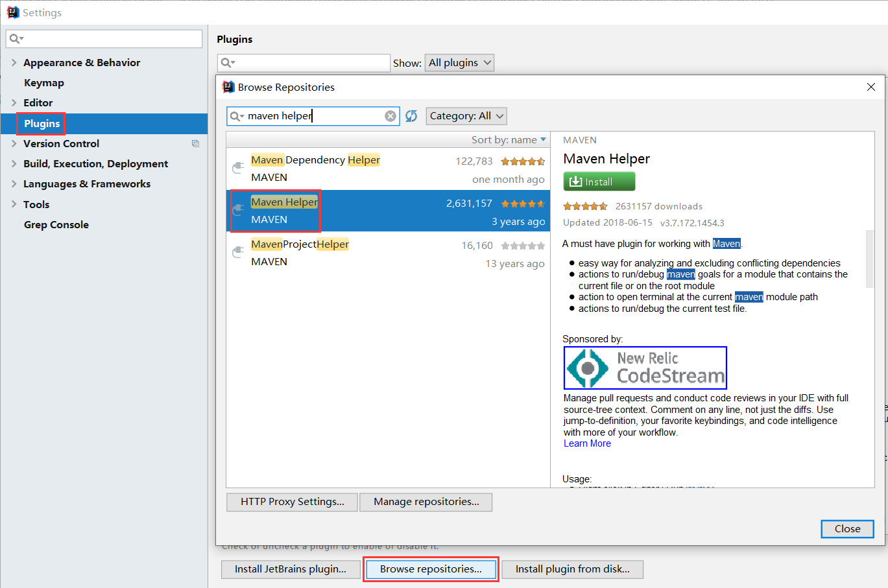Viewport: 888px width, 588px height.
Task: Click Manage repositories button
Action: pos(426,502)
